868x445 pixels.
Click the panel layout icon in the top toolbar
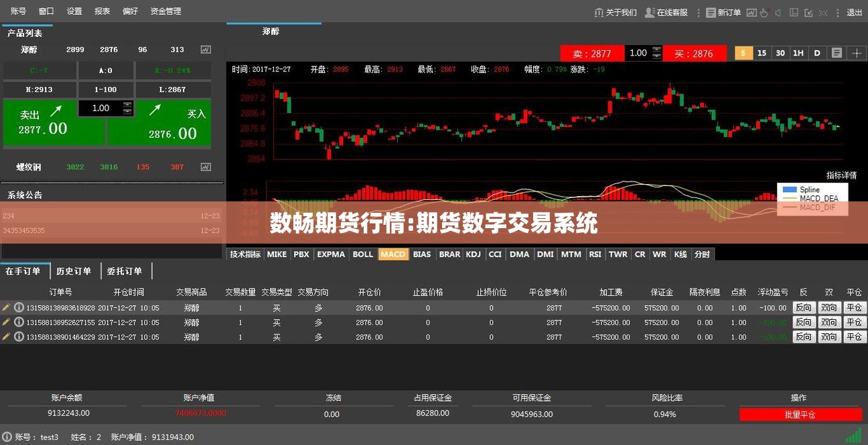(x=794, y=13)
